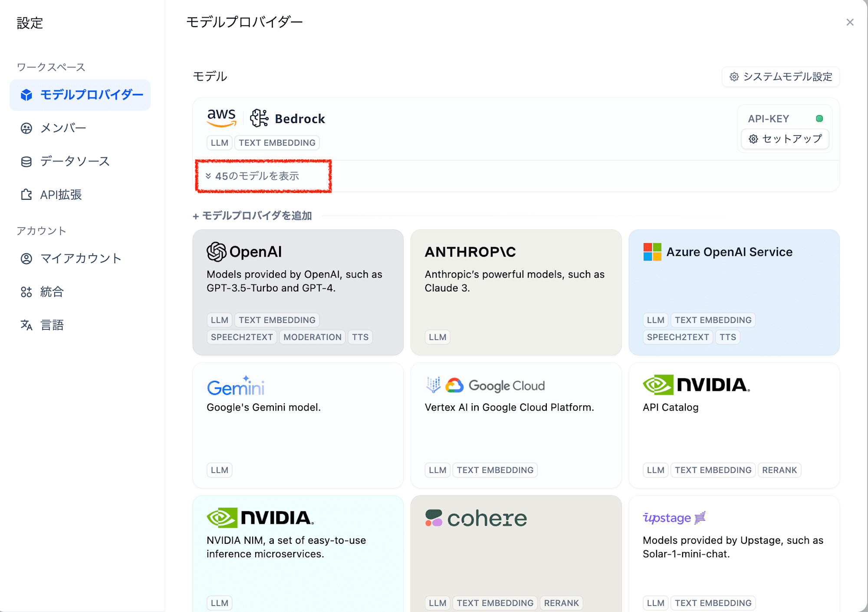Open 統合 settings section

click(80, 292)
